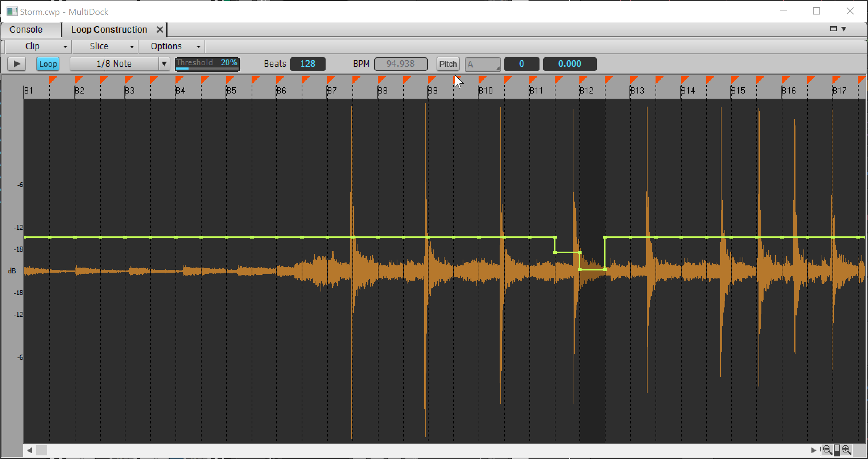Open the MultiDock options arrow menu
This screenshot has width=868, height=459.
click(844, 29)
